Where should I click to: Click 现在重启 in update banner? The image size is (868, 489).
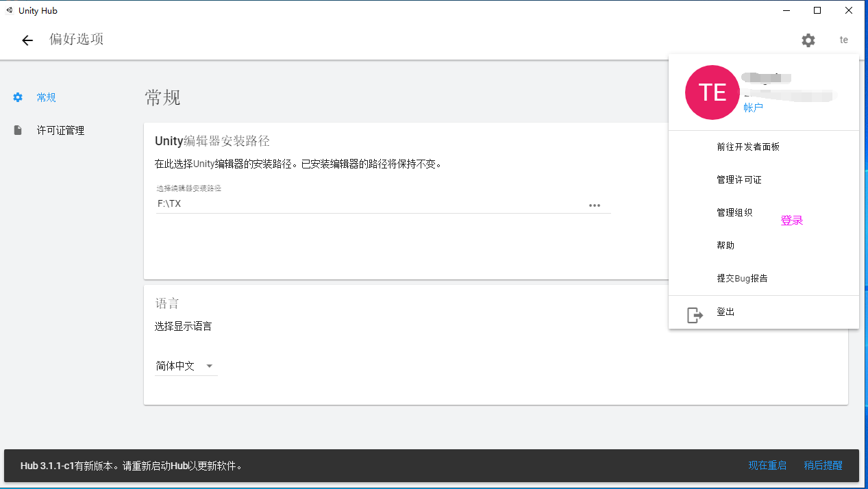click(767, 465)
